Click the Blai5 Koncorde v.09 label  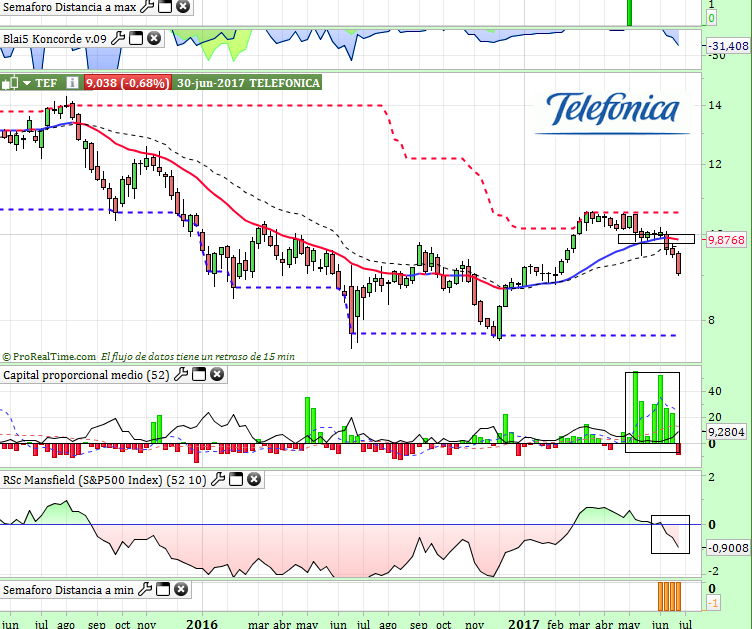point(55,39)
